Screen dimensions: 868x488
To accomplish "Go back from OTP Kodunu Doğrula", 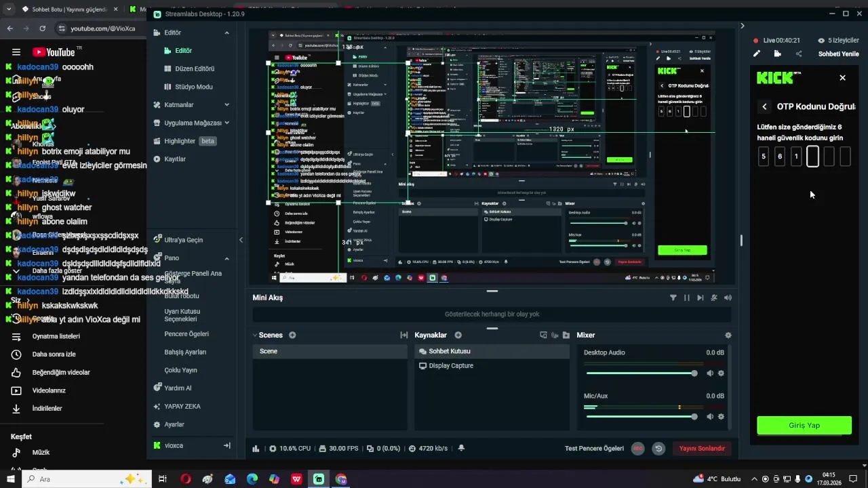I will [x=764, y=106].
